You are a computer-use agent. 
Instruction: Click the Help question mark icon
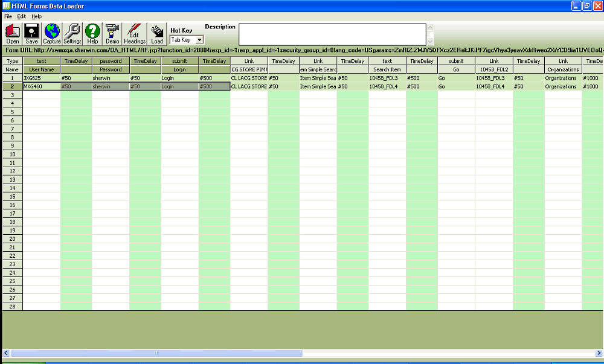pyautogui.click(x=92, y=34)
